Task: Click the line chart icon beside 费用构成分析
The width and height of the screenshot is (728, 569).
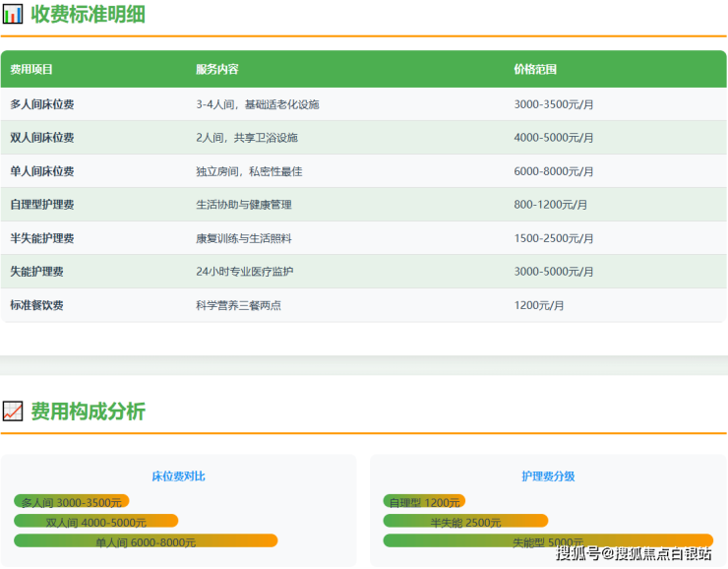Action: point(13,411)
